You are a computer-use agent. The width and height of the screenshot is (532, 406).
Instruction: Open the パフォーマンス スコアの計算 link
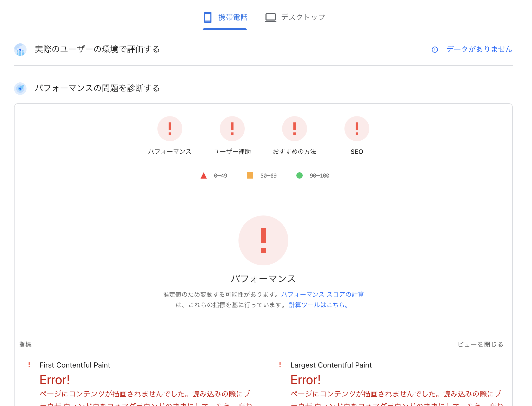click(323, 294)
